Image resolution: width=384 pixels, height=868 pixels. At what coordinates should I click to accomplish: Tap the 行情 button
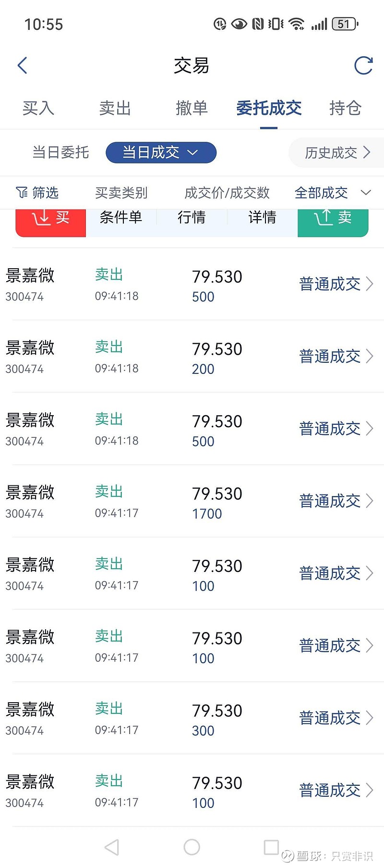click(x=192, y=218)
